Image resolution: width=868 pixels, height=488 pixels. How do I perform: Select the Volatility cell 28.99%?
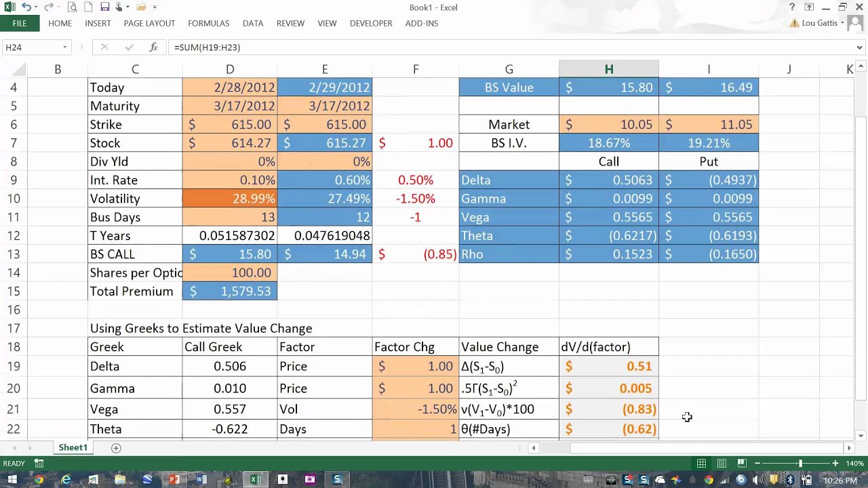230,199
